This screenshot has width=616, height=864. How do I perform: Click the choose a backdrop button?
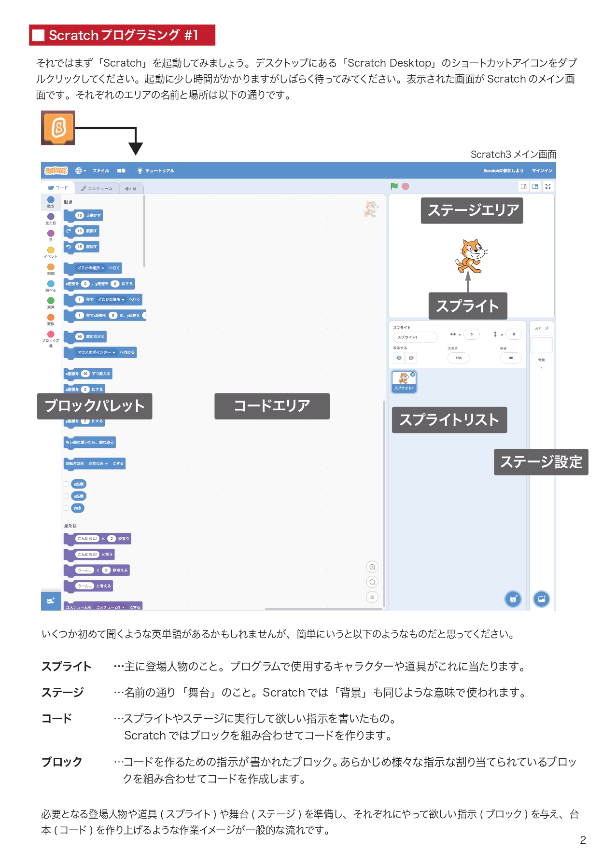(x=541, y=599)
